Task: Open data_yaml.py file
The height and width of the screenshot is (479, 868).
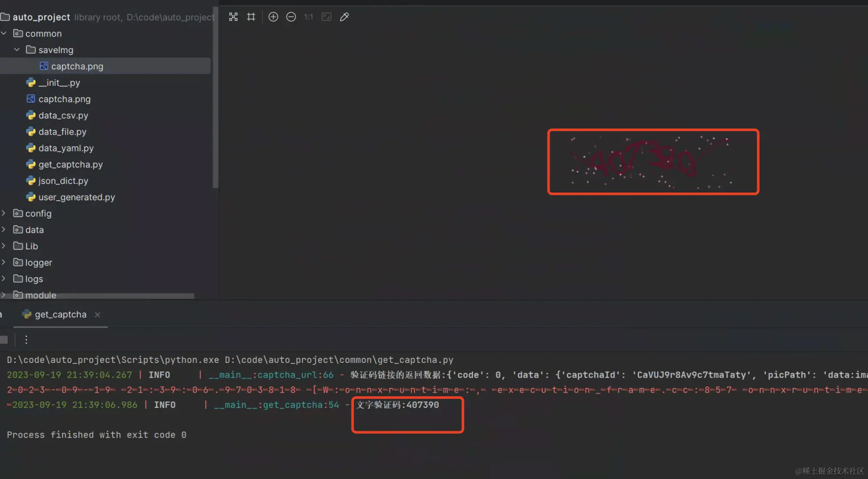Action: [66, 148]
